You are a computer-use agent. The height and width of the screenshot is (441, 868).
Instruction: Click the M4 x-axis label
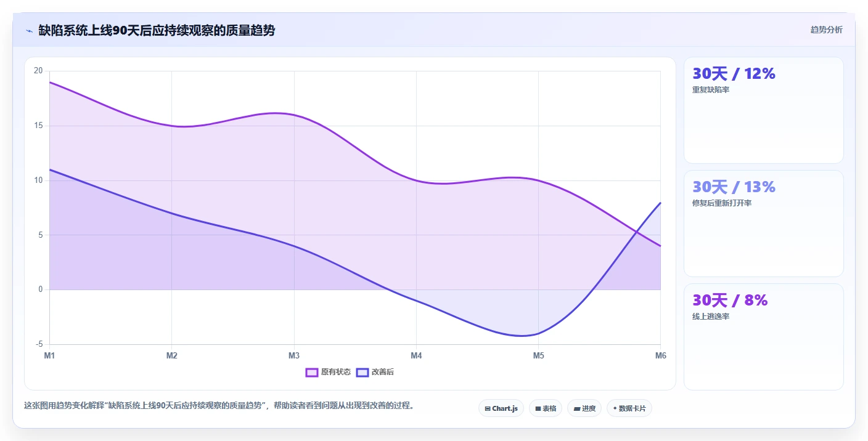pyautogui.click(x=416, y=355)
